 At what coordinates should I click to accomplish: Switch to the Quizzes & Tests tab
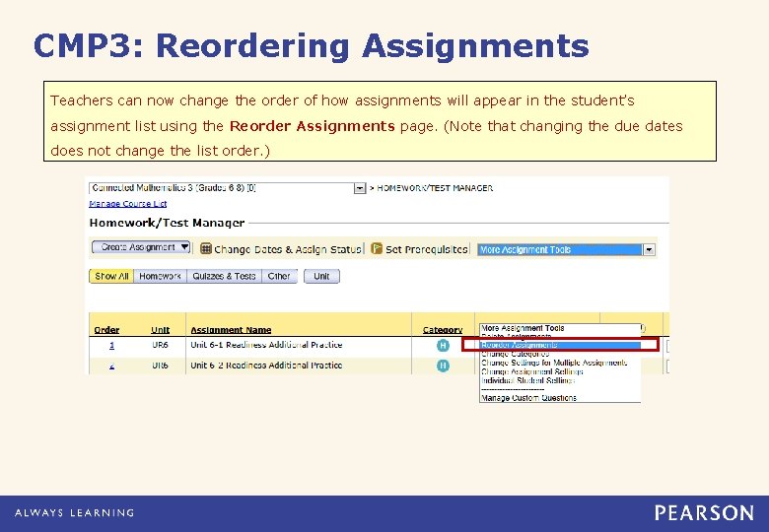pos(224,276)
